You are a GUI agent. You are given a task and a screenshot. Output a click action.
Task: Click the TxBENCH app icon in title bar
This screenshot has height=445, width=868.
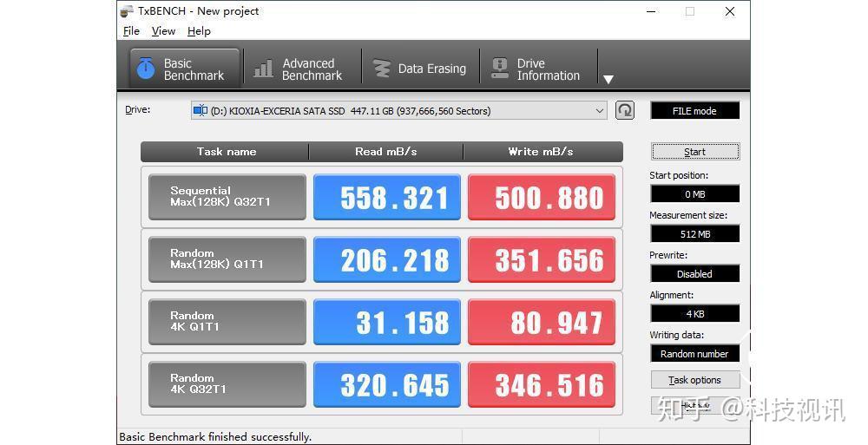point(128,11)
